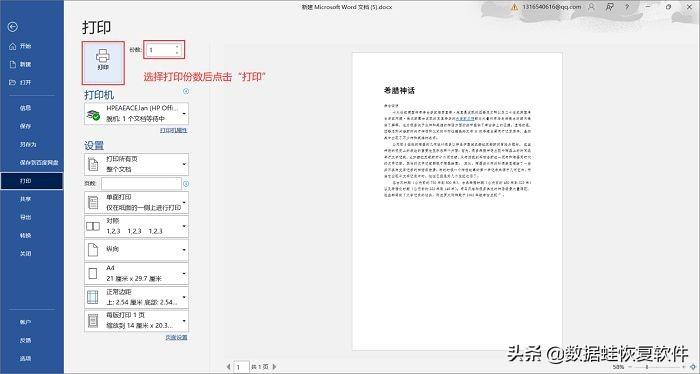Image resolution: width=700 pixels, height=374 pixels.
Task: Click the feedback icon in title bar
Action: pos(609,7)
